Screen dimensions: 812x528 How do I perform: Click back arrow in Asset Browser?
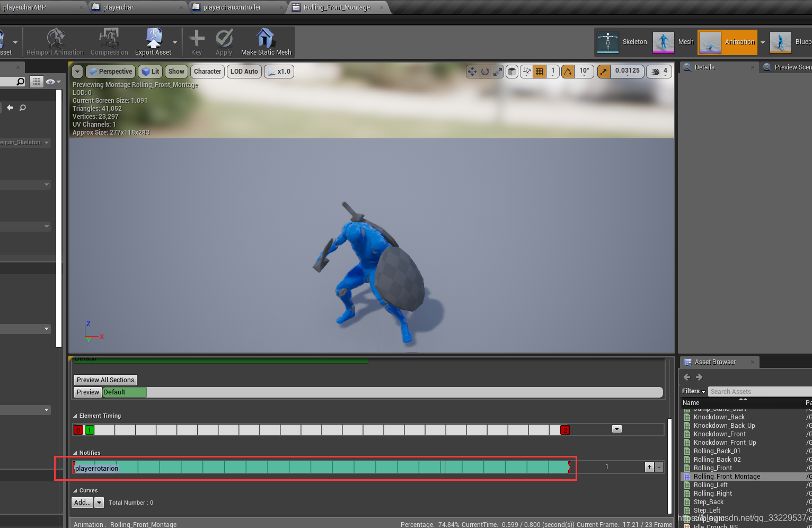point(687,377)
